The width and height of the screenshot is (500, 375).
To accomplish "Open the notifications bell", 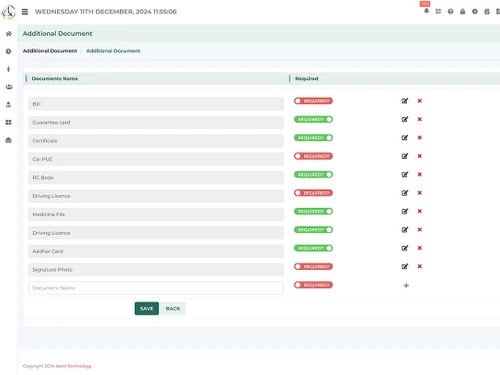I will point(426,11).
